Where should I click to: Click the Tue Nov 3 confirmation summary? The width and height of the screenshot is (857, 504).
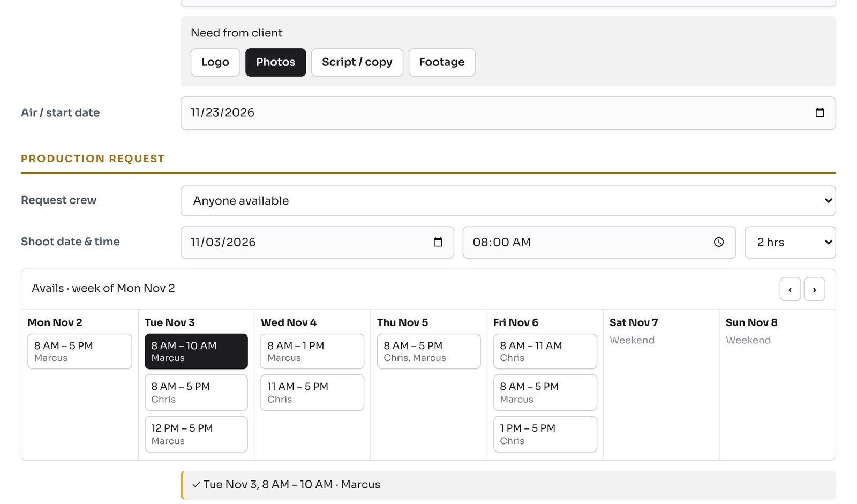tap(508, 485)
